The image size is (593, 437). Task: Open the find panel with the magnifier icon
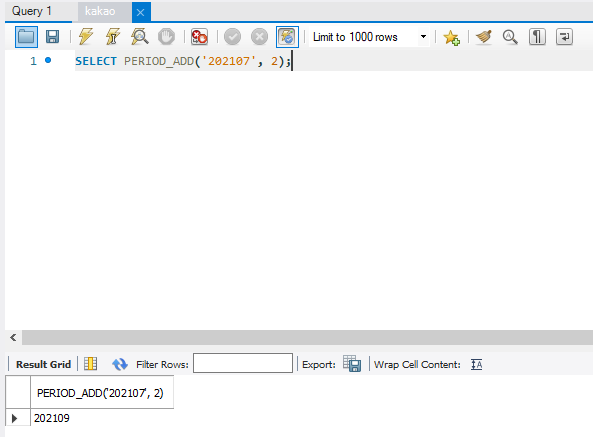pyautogui.click(x=510, y=37)
